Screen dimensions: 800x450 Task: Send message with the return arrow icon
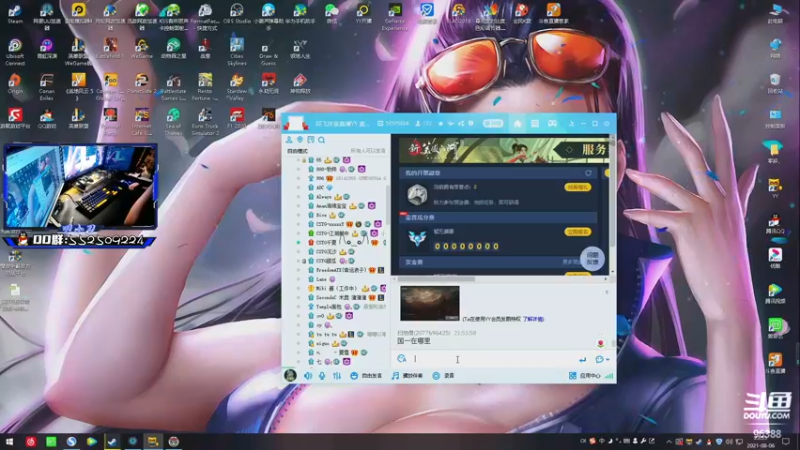coord(582,360)
